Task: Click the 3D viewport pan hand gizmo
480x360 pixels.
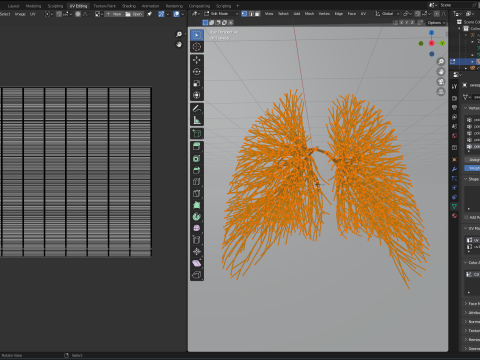Action: tap(441, 72)
